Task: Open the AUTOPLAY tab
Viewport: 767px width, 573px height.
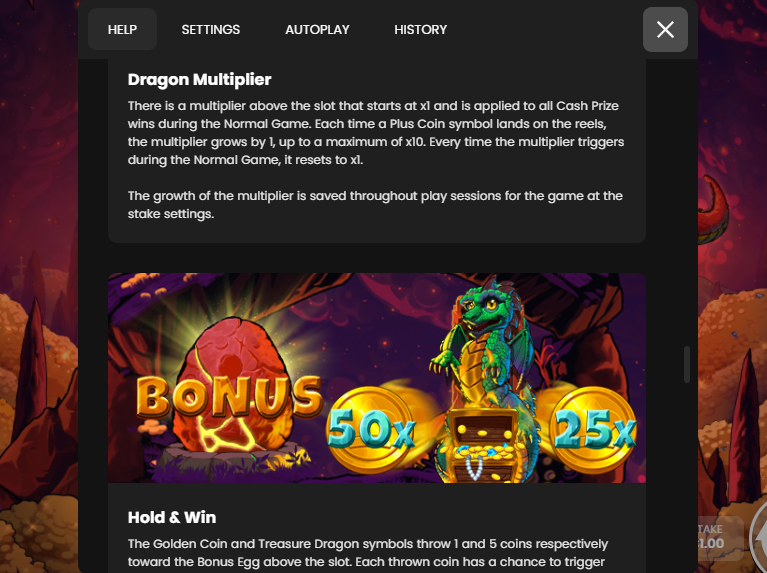Action: 317,29
